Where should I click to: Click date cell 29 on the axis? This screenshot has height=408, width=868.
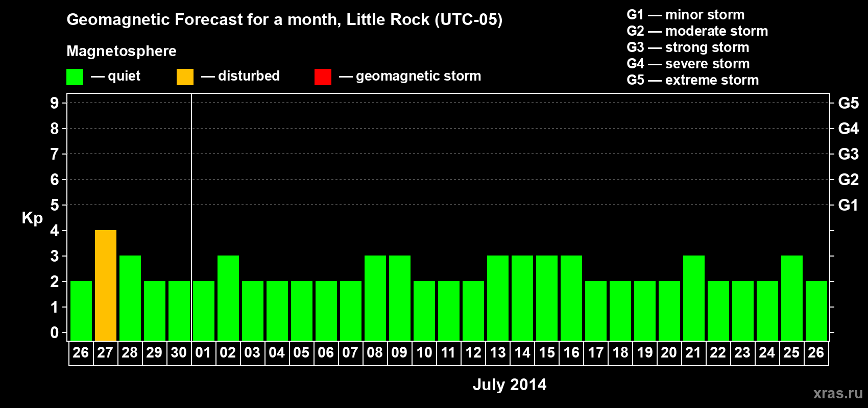154,353
